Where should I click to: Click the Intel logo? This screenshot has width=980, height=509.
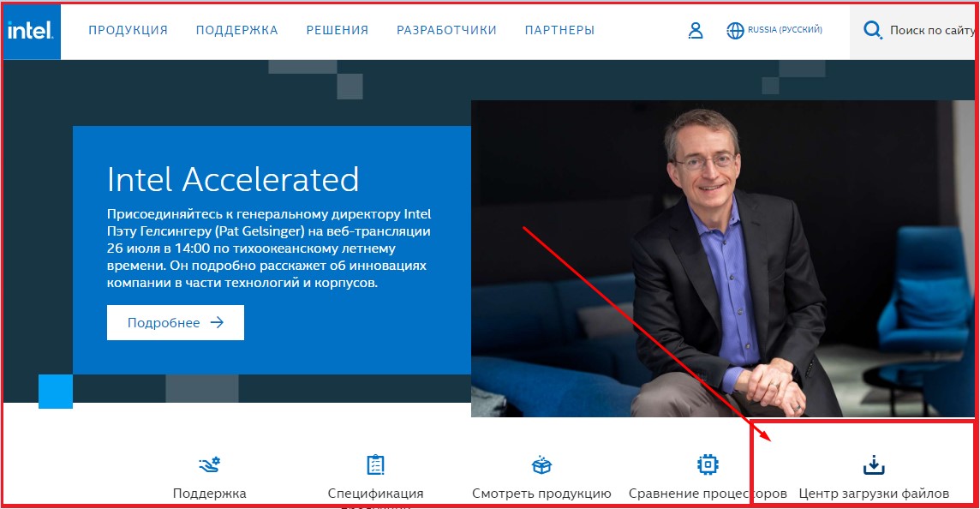click(x=31, y=31)
